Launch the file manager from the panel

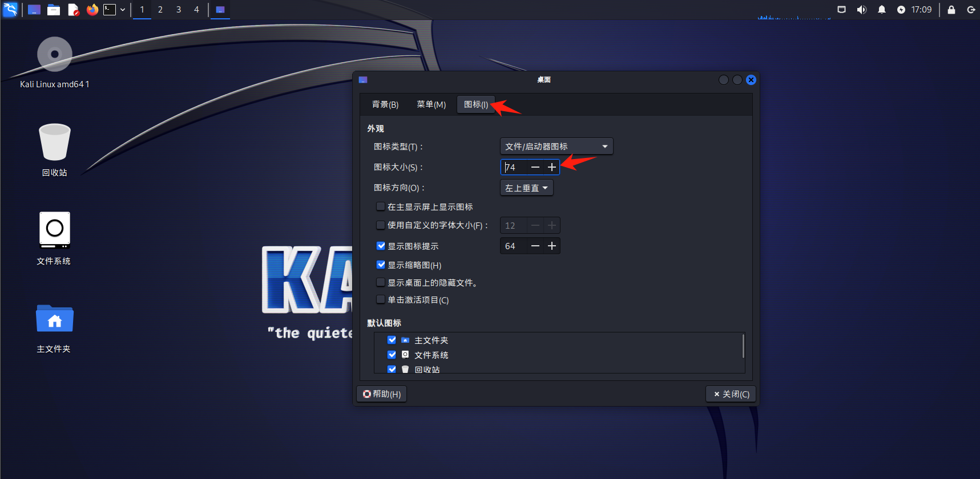[54, 10]
